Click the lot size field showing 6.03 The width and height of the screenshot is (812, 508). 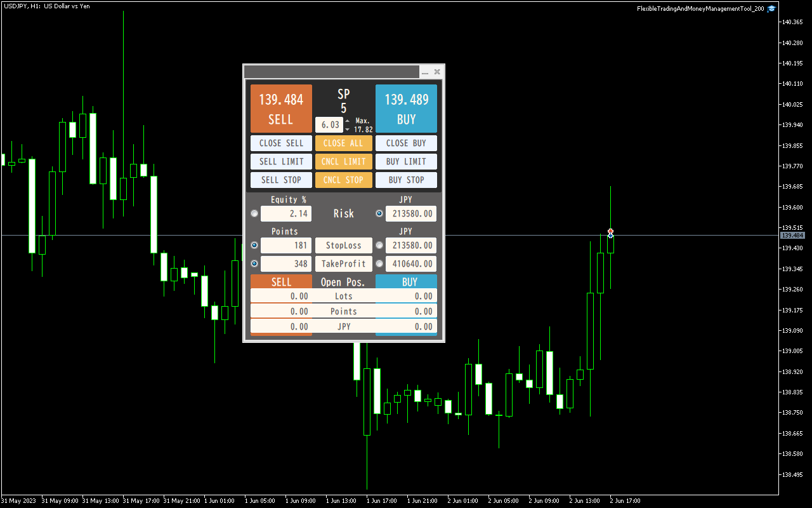[x=329, y=125]
